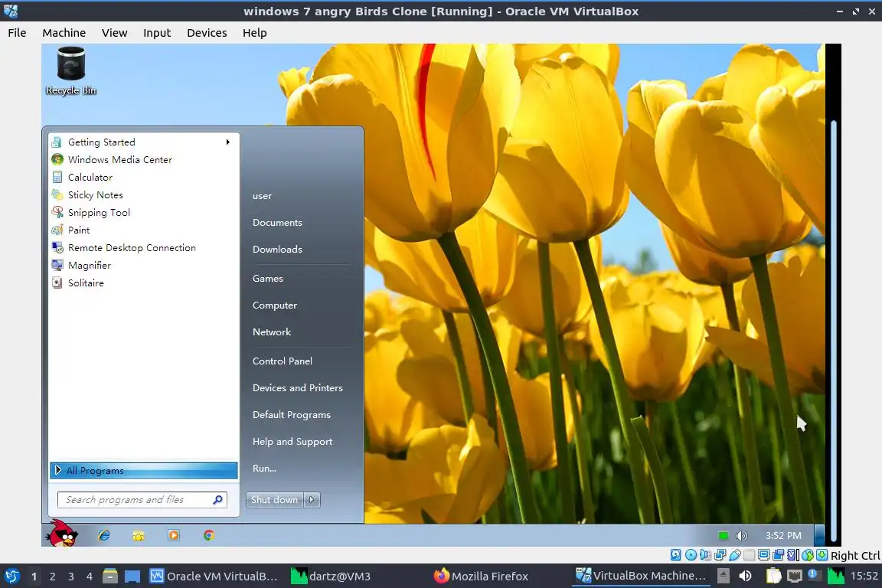This screenshot has width=882, height=588.
Task: Open Computer from Start menu
Action: pyautogui.click(x=275, y=305)
